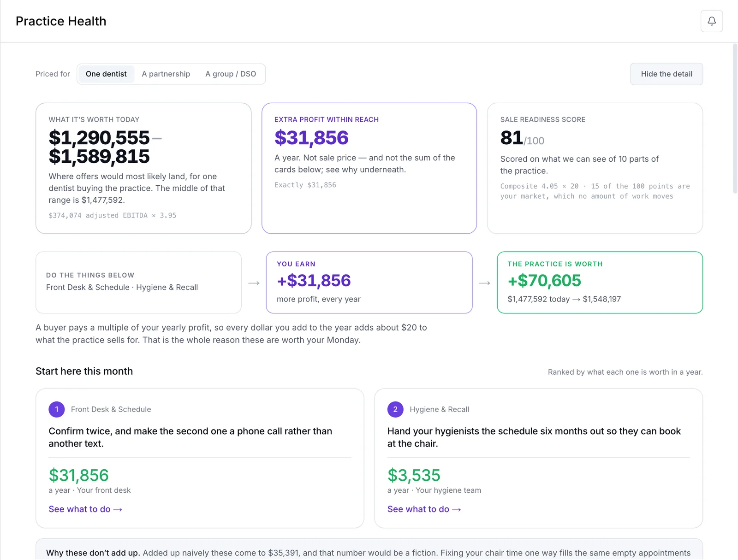Select the One dentist pricing option
This screenshot has height=560, width=738.
106,74
